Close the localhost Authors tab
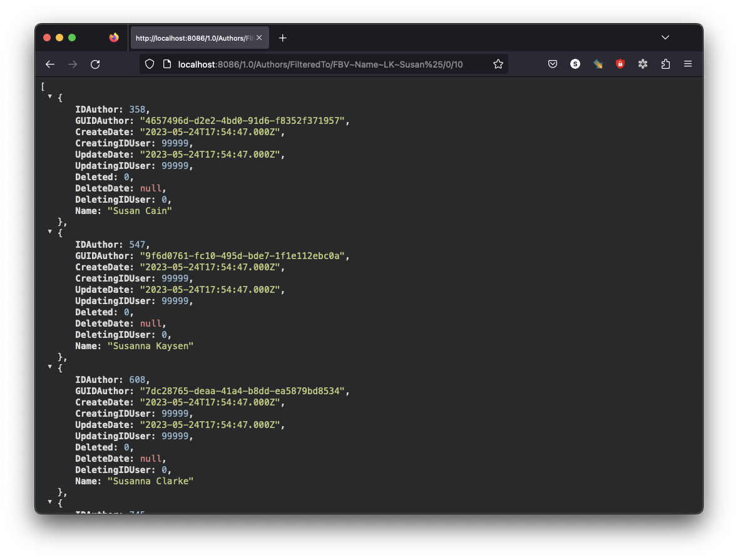 [259, 38]
